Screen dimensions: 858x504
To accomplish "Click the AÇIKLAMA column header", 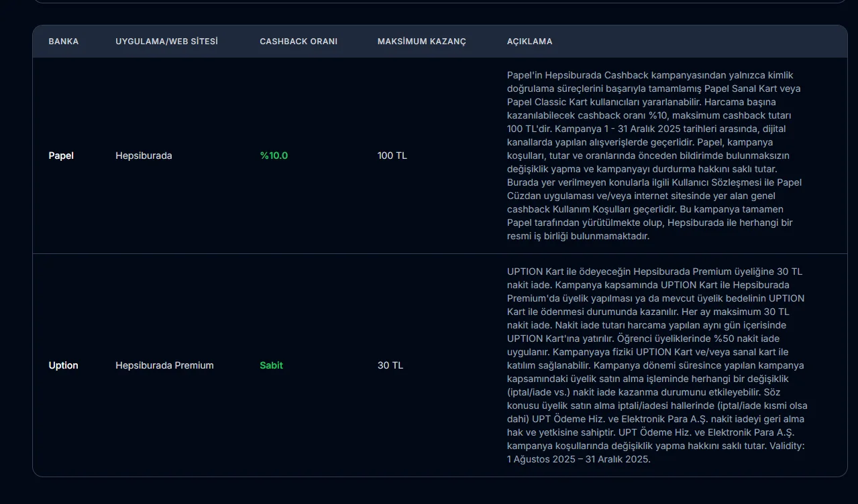I will coord(530,42).
